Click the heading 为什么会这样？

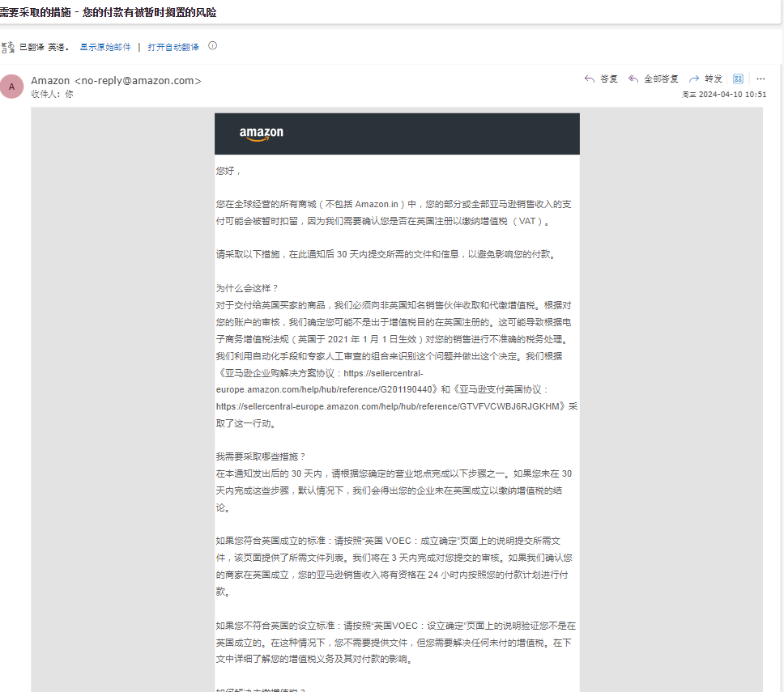247,288
